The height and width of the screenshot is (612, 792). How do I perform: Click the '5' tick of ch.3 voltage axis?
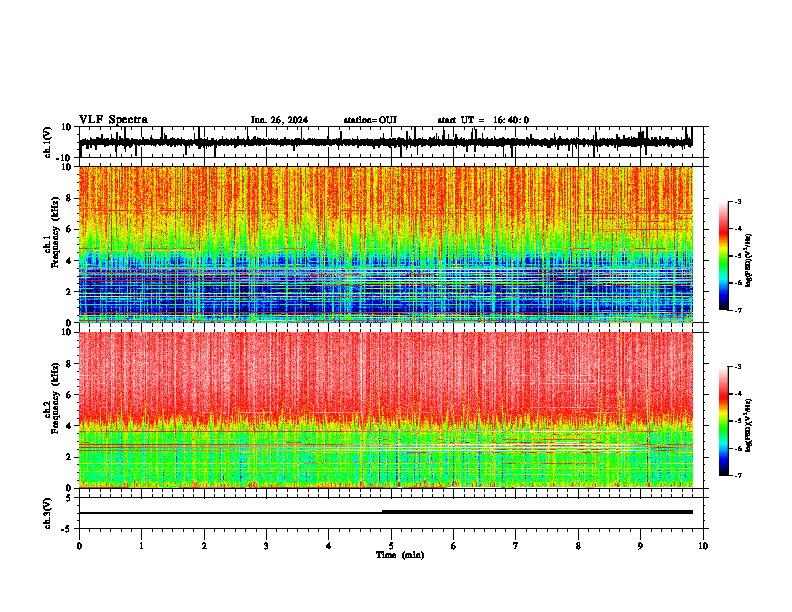(x=70, y=498)
